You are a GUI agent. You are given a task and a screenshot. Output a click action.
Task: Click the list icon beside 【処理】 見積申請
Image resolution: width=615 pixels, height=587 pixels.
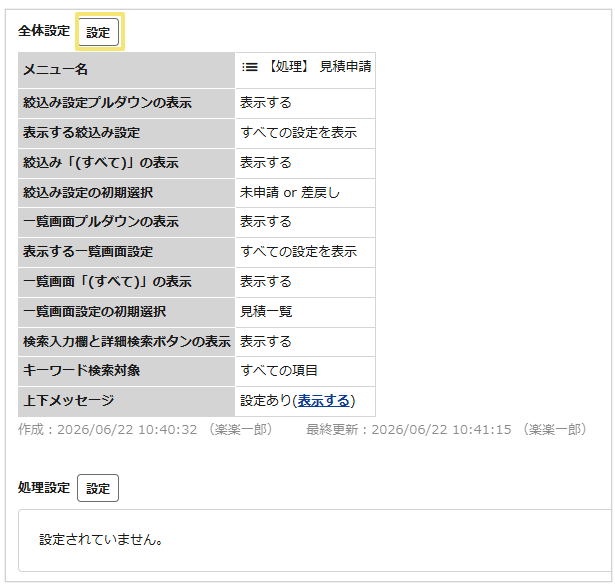[250, 67]
